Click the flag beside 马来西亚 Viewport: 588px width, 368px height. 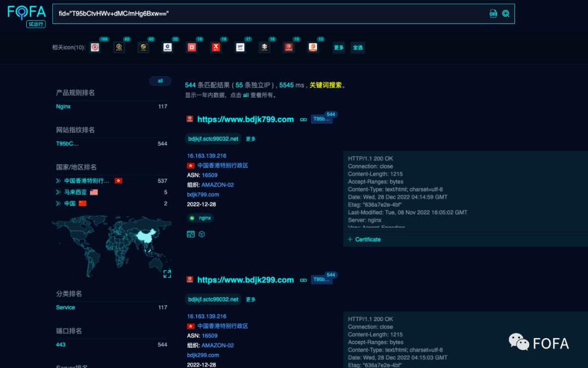[94, 192]
